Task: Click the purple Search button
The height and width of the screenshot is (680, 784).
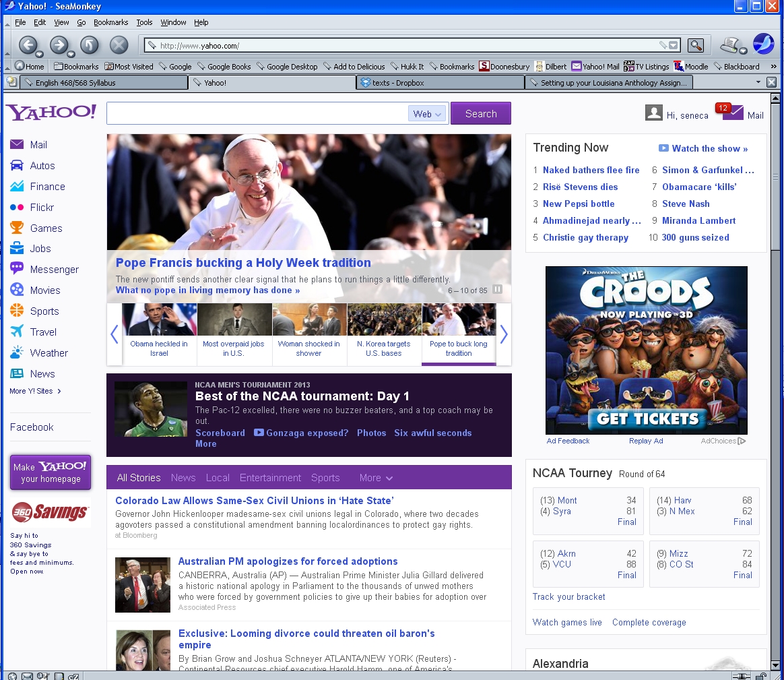Action: point(480,114)
